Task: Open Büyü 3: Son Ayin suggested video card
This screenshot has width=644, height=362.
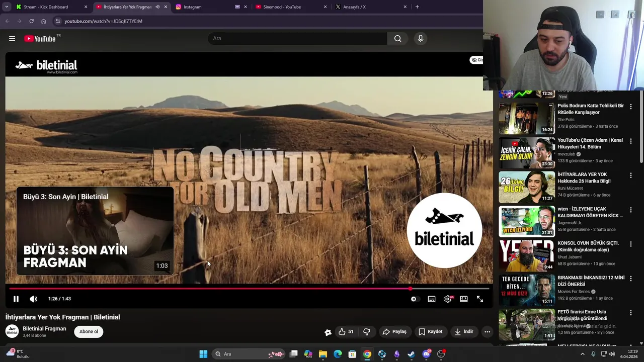Action: 95,231
